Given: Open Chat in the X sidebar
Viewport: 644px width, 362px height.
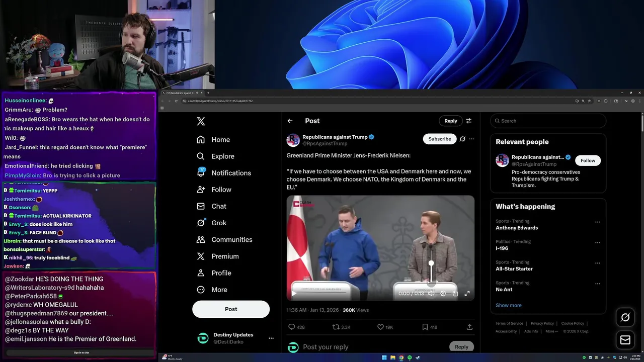Looking at the screenshot, I should click(x=211, y=206).
